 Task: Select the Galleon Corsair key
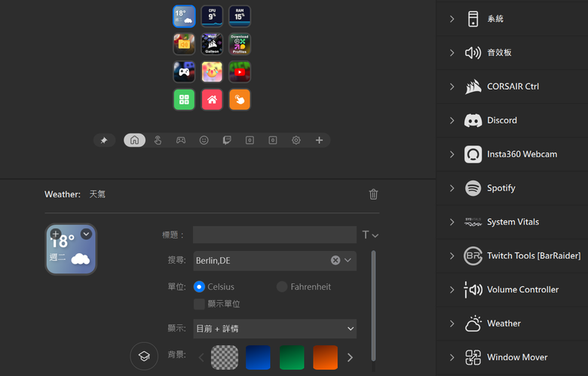(x=212, y=44)
